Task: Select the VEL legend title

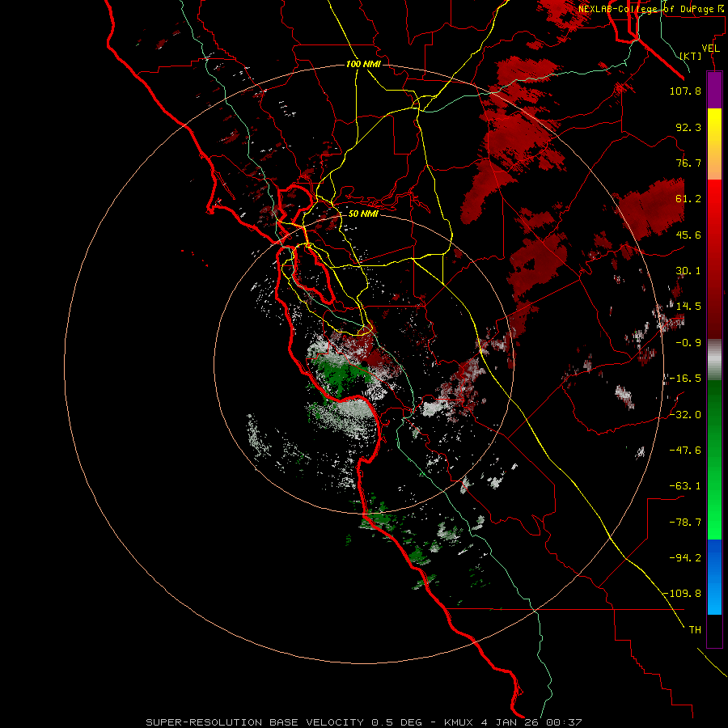Action: coord(711,49)
